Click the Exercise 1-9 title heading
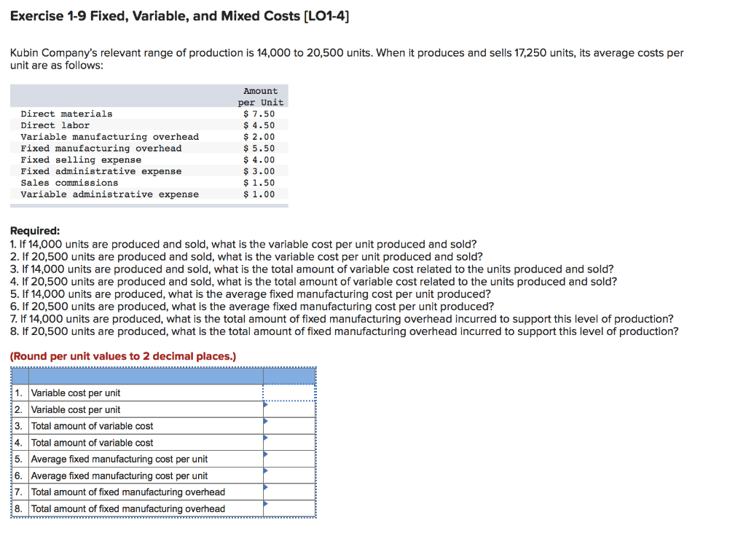Image resolution: width=746 pixels, height=560 pixels. click(180, 15)
